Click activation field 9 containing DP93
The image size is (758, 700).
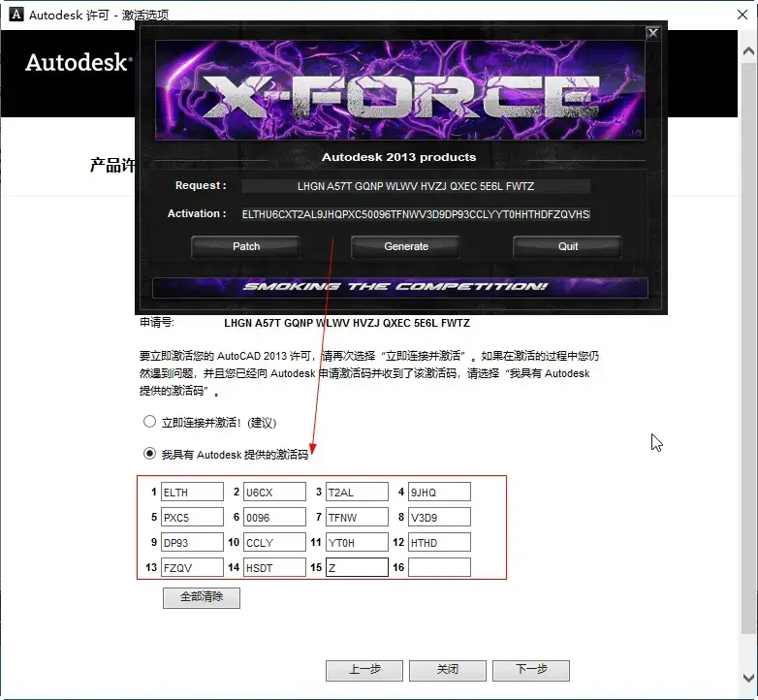192,542
